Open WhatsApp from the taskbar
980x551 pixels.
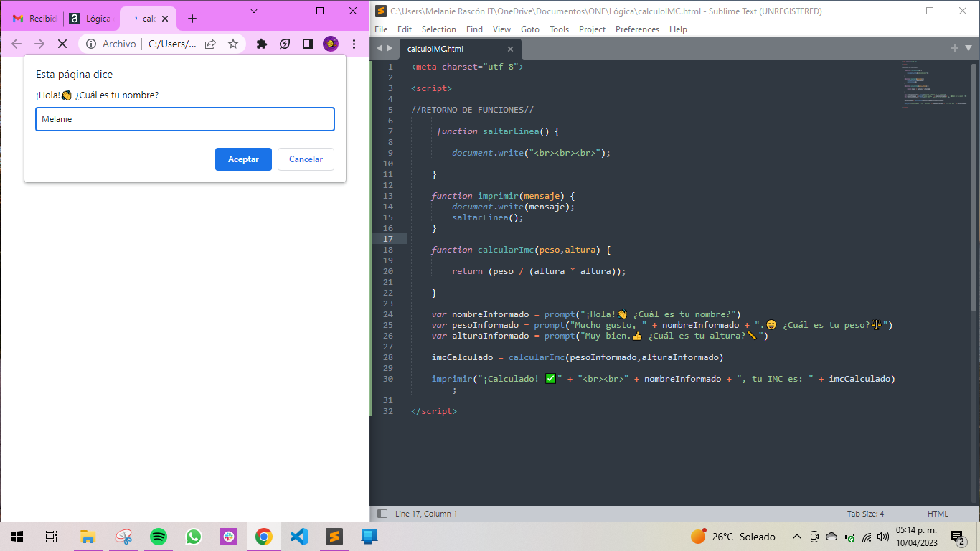(194, 536)
